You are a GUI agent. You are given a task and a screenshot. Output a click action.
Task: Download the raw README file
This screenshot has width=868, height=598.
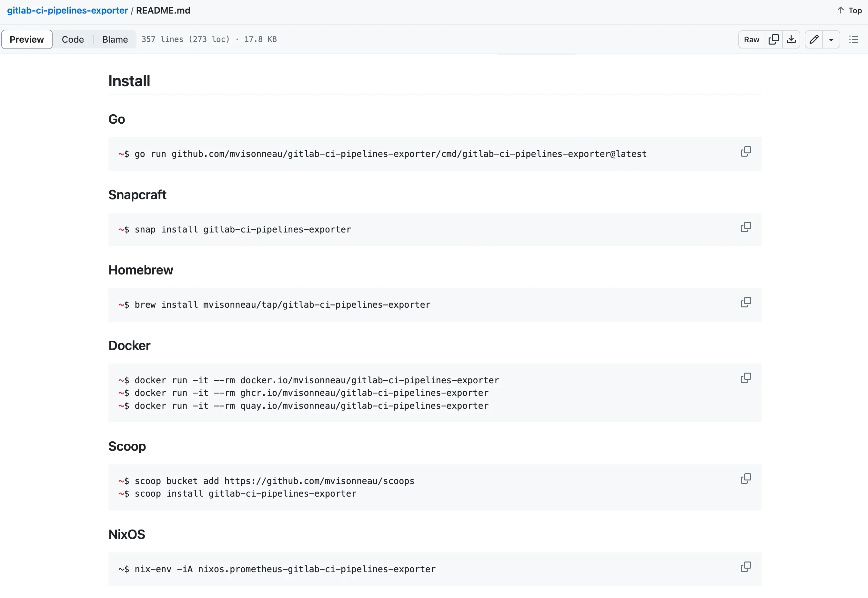click(x=791, y=39)
